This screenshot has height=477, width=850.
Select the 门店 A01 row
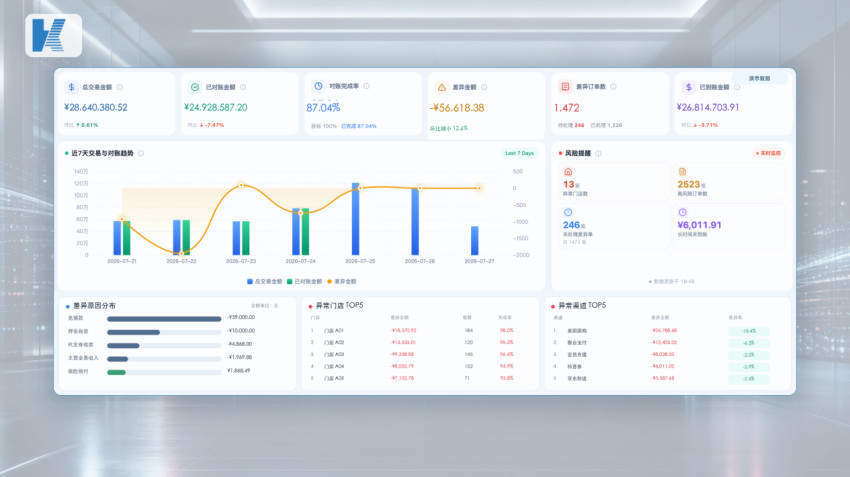[x=413, y=330]
